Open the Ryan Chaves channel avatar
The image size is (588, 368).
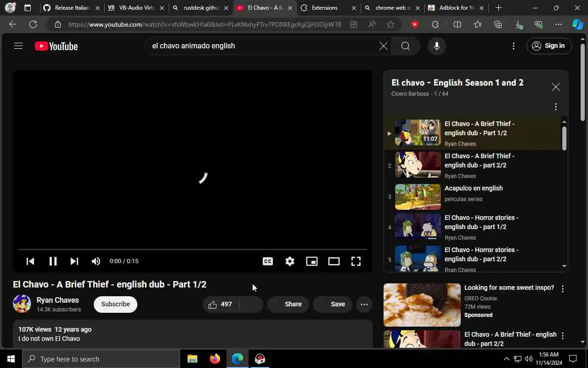(22, 304)
